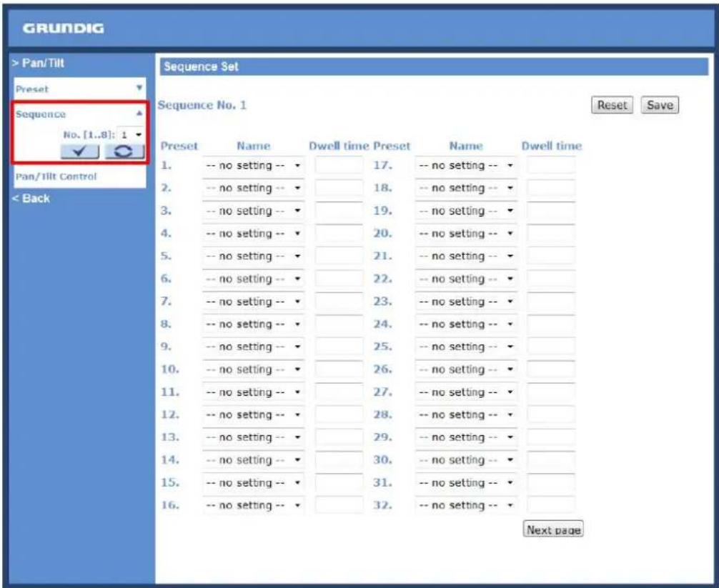Collapse the Sequence section arrow

click(139, 113)
